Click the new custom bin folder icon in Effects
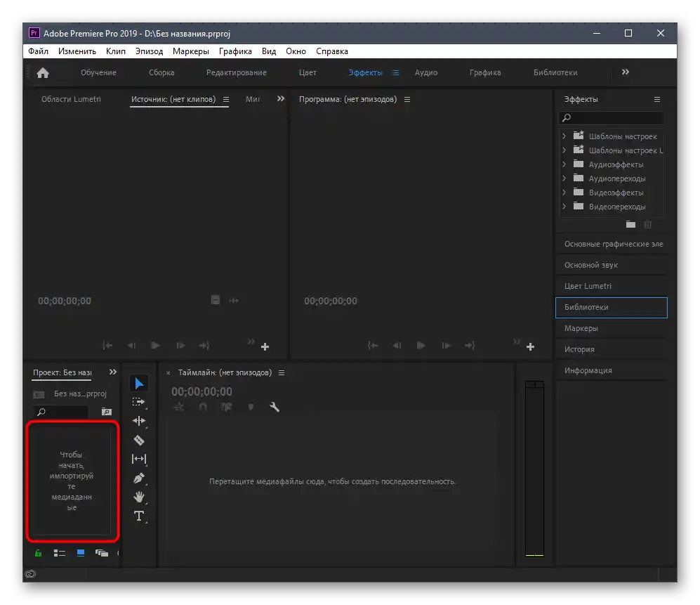The height and width of the screenshot is (605, 700). [x=630, y=224]
